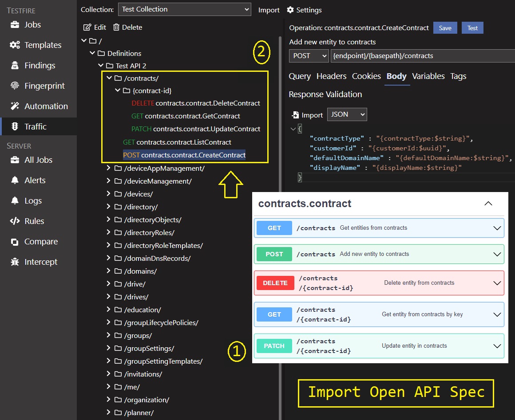Expand the /directoryRoles/ node
This screenshot has width=515, height=420.
point(108,232)
